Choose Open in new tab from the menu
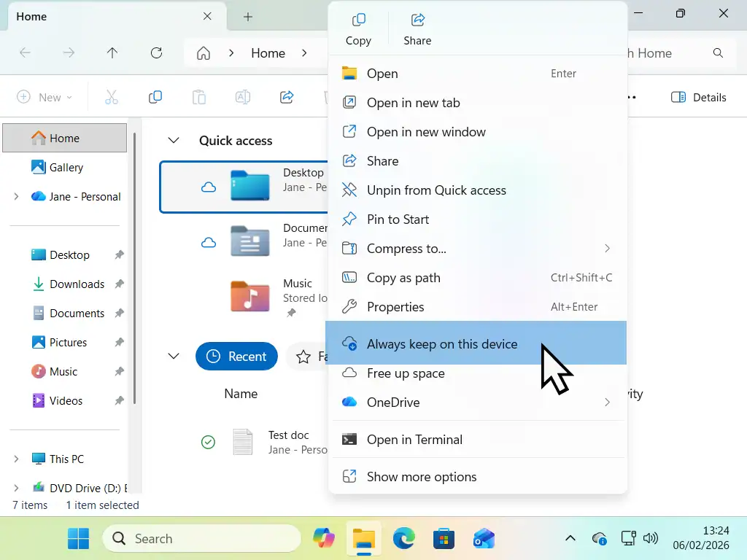 coord(413,103)
